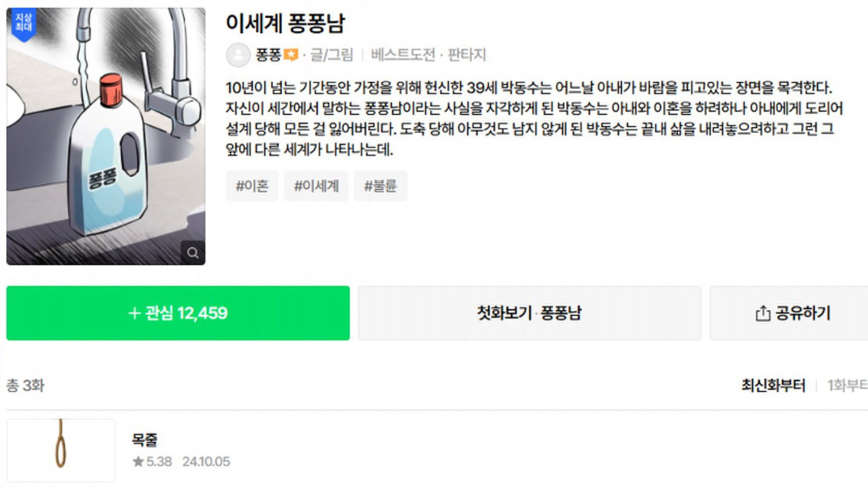868x488 pixels.
Task: Open the #불륜 hashtag
Action: click(x=381, y=185)
